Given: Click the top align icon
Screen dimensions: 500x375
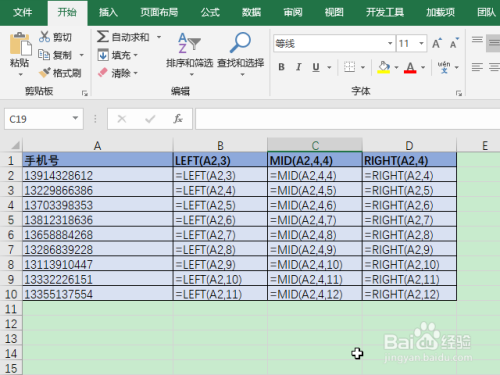Looking at the screenshot, I should coord(477,41).
